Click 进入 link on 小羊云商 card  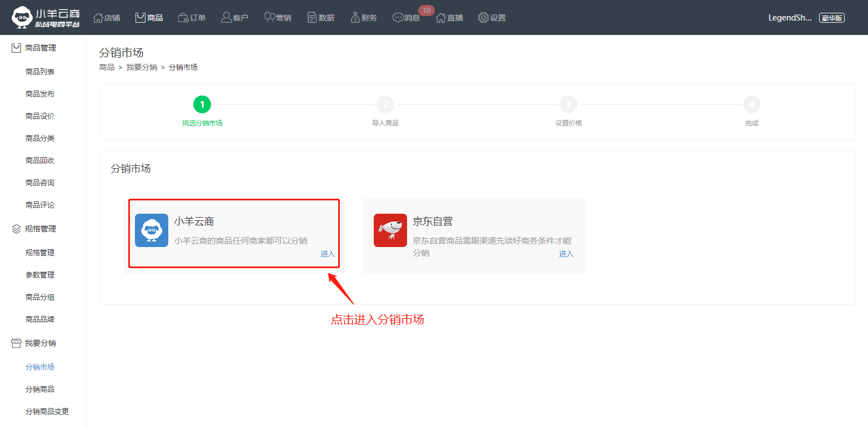[328, 254]
